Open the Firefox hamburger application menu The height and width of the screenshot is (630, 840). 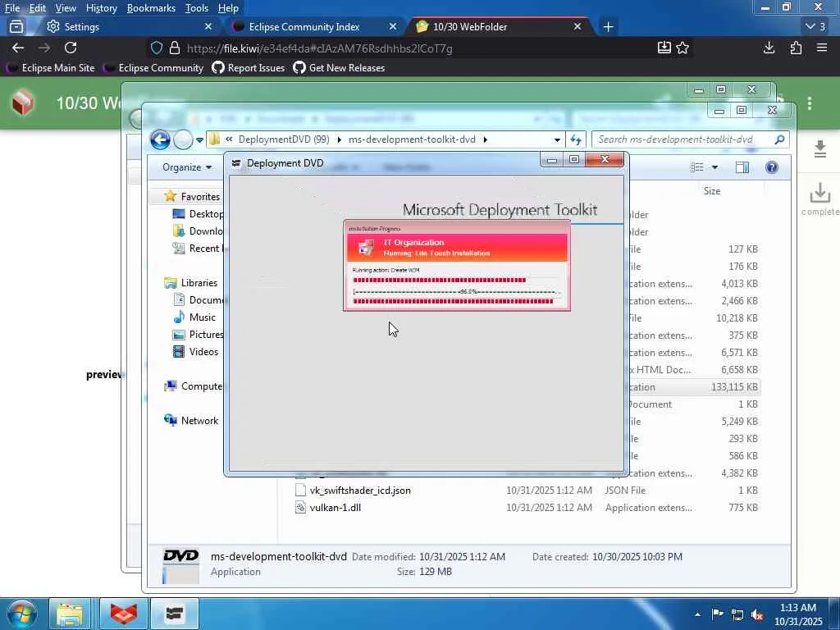(822, 48)
